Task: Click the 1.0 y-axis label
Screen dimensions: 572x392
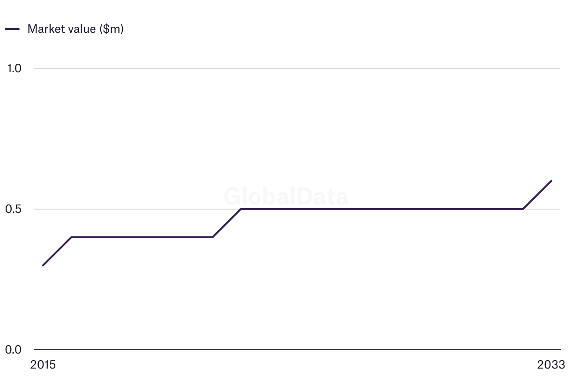Action: tap(14, 68)
